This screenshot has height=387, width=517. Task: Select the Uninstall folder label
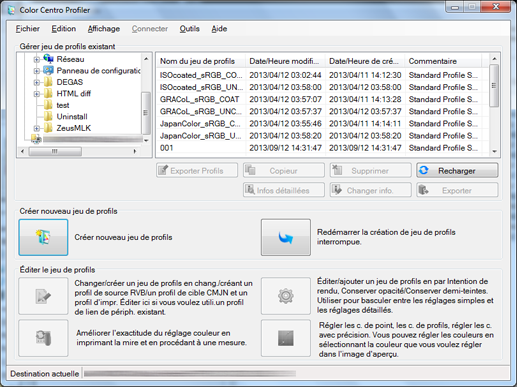(72, 117)
